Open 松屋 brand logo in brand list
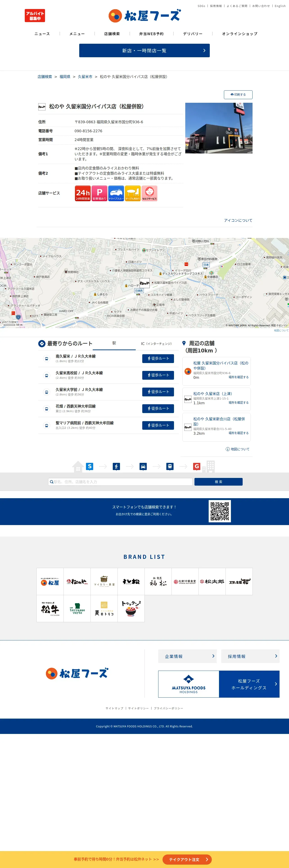This screenshot has height=868, width=289. tap(50, 582)
